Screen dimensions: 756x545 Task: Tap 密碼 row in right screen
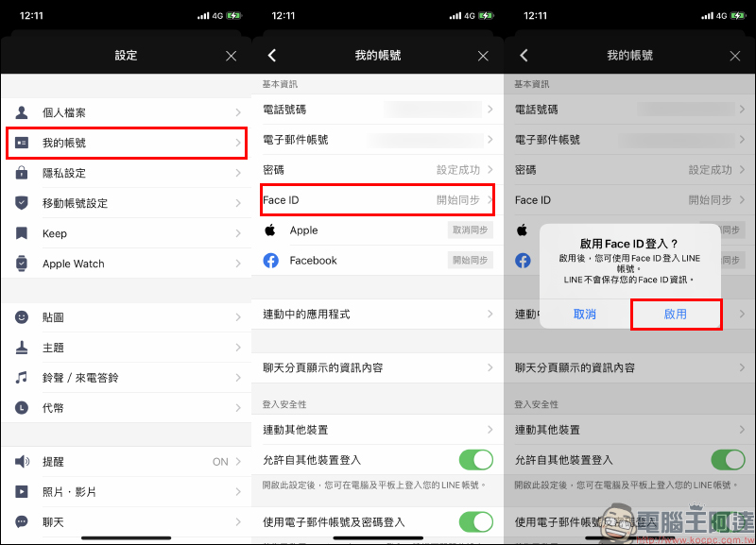pos(629,170)
